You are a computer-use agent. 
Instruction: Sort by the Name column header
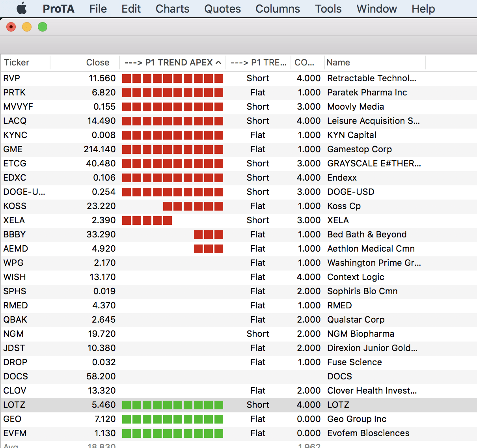pyautogui.click(x=375, y=62)
